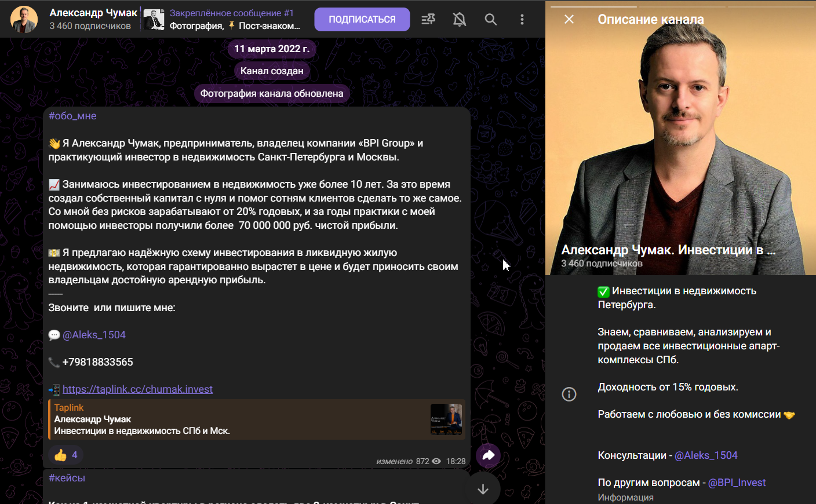The width and height of the screenshot is (816, 504).
Task: Toggle channel notifications bell icon
Action: 460,19
